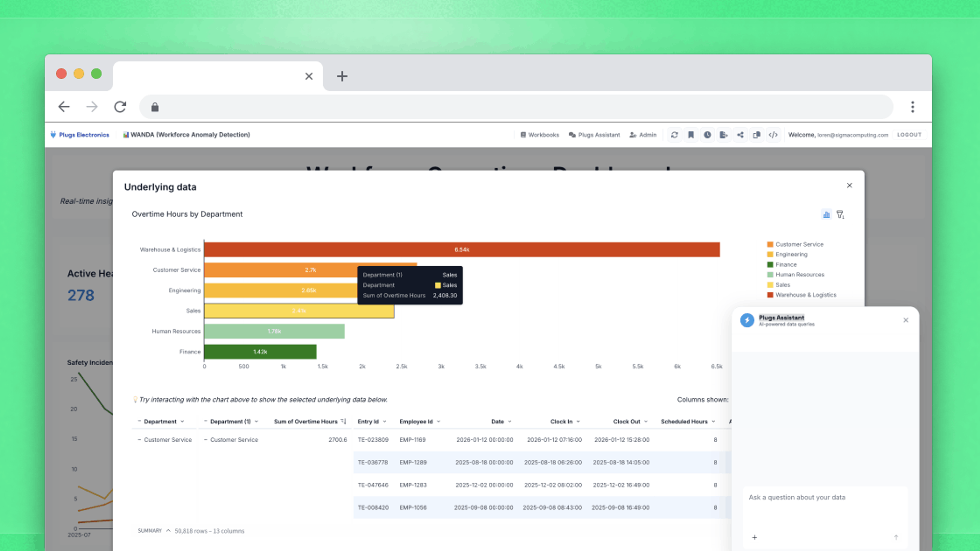The image size is (980, 551).
Task: Close the Plugs Assistant panel
Action: coord(906,320)
